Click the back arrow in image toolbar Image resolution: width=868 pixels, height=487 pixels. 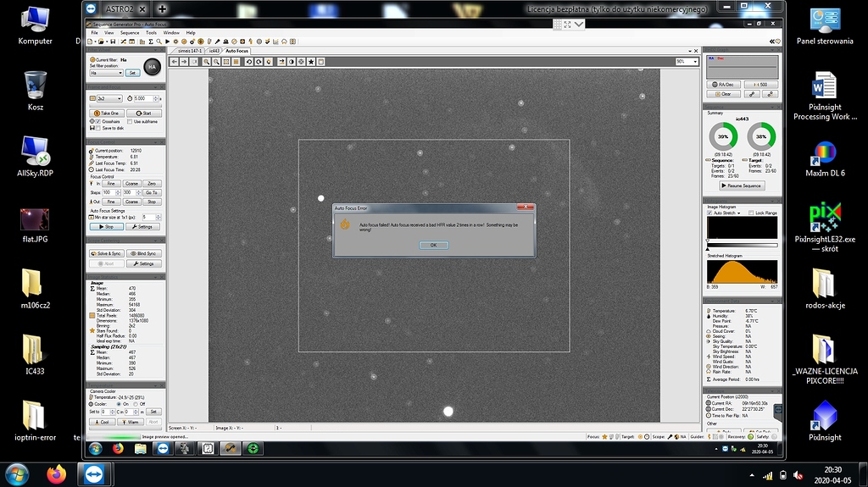click(x=175, y=62)
